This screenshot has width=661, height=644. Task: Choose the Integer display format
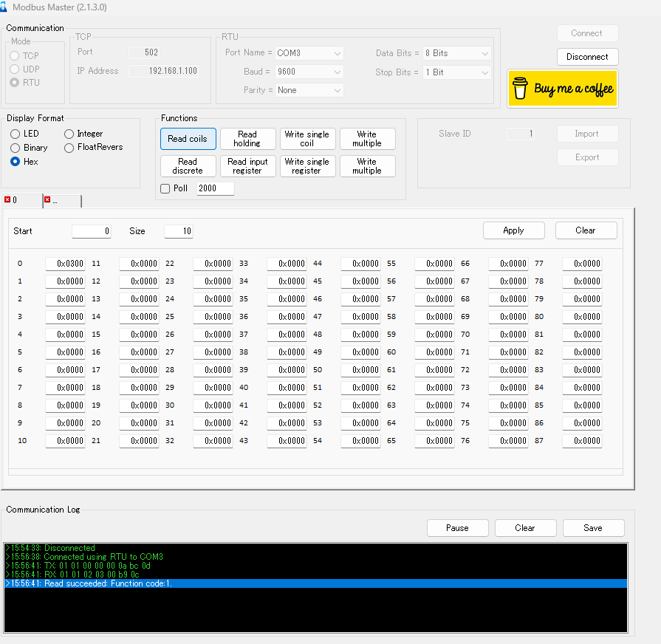click(x=69, y=134)
